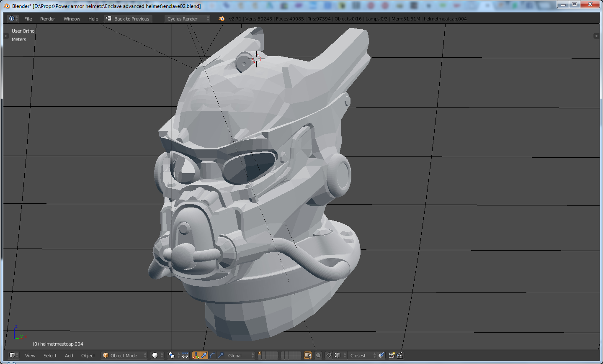Image resolution: width=603 pixels, height=364 pixels.
Task: Click the 'User Ortho' view label
Action: click(23, 31)
